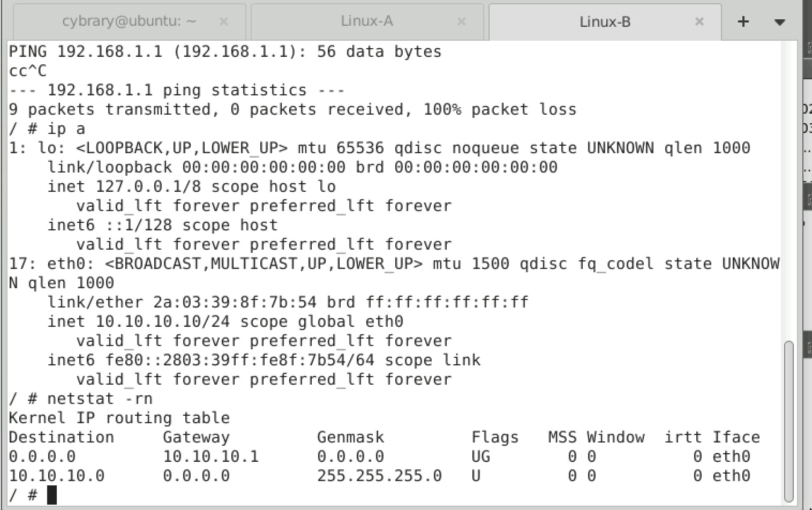Switch to the cybrary@ubuntu terminal tab
This screenshot has height=510, width=812.
(129, 21)
